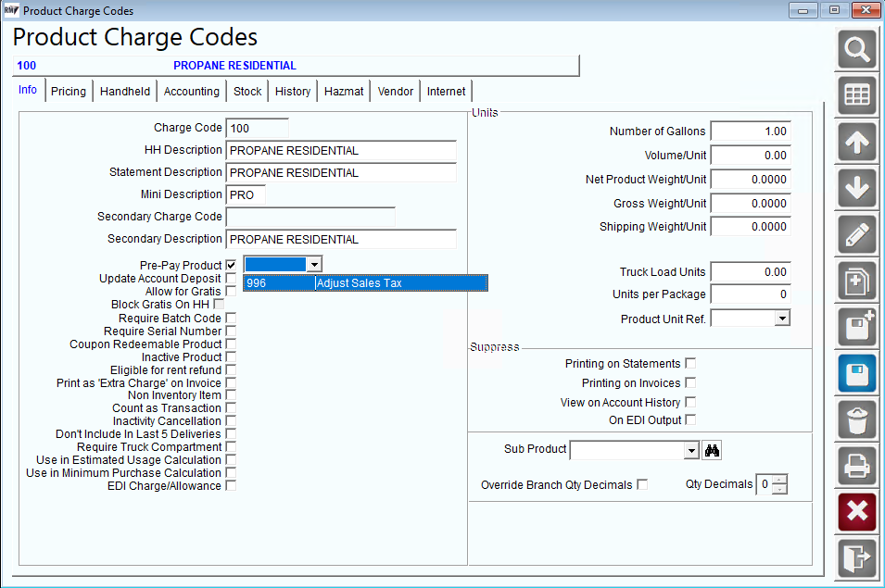Save using the blue floppy disk icon

coord(857,373)
